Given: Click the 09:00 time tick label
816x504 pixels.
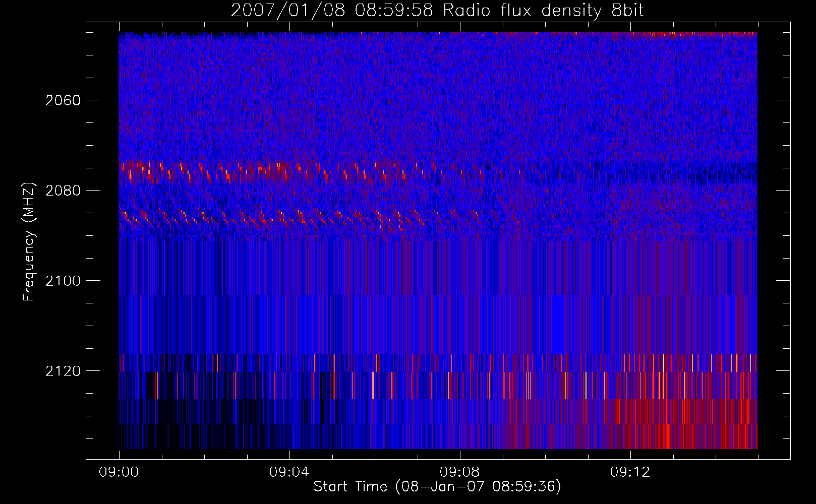Looking at the screenshot, I should coord(119,472).
